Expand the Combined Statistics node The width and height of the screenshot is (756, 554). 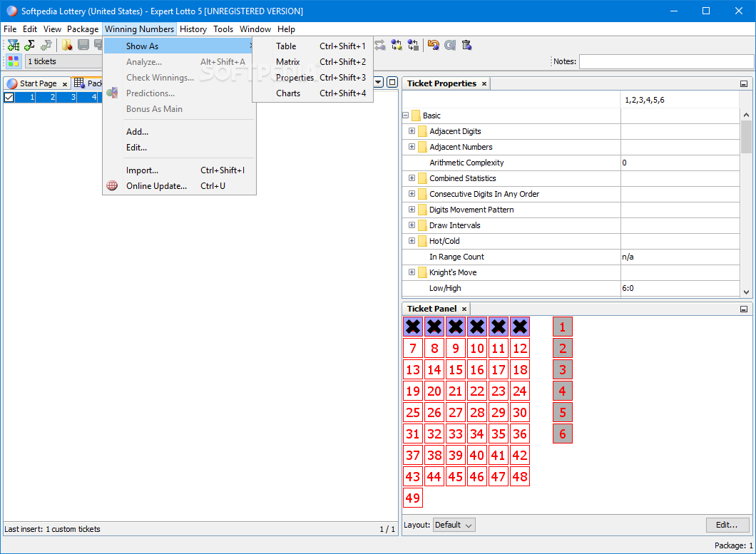(x=412, y=178)
